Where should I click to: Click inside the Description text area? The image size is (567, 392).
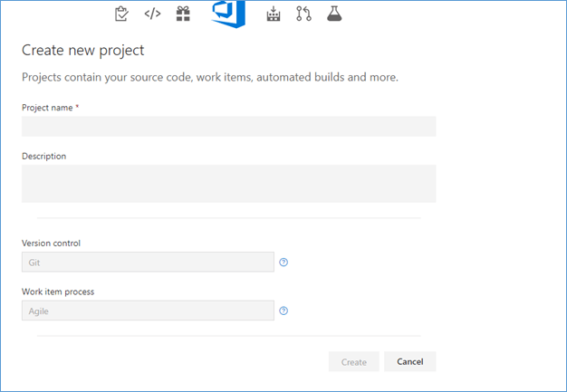coord(228,183)
